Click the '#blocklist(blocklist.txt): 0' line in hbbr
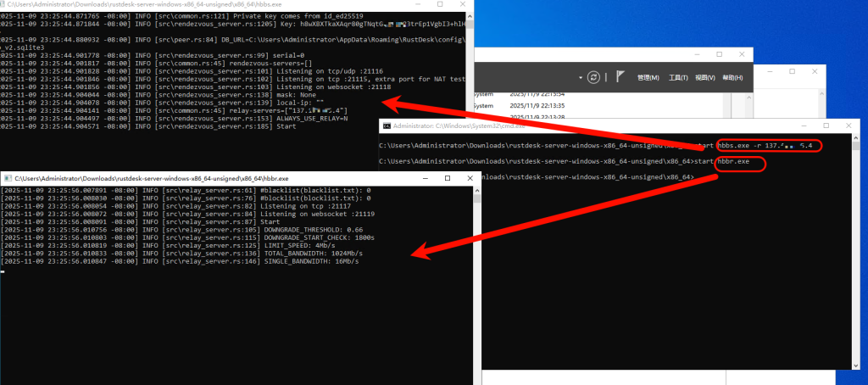This screenshot has width=868, height=385. pyautogui.click(x=186, y=198)
